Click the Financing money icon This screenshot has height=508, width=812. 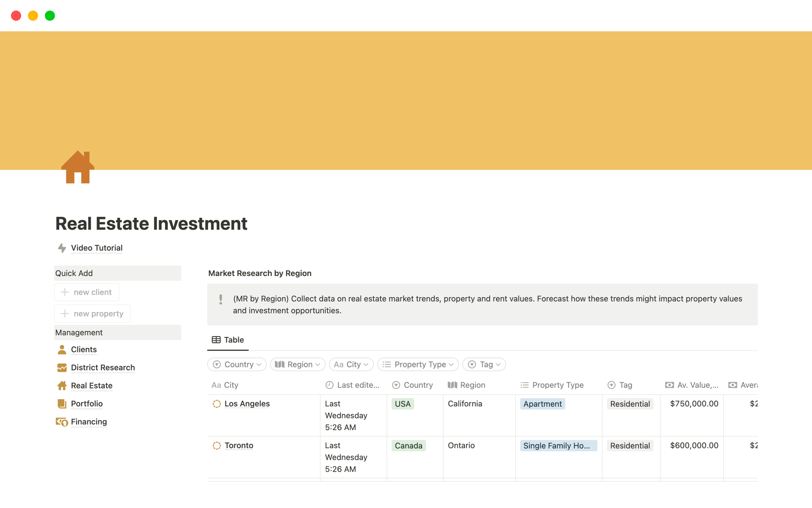tap(62, 422)
